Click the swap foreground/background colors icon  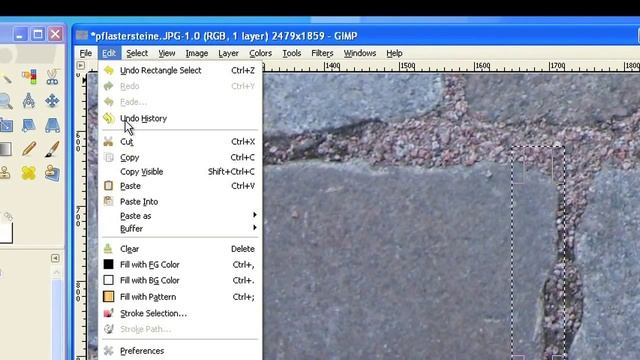click(8, 216)
